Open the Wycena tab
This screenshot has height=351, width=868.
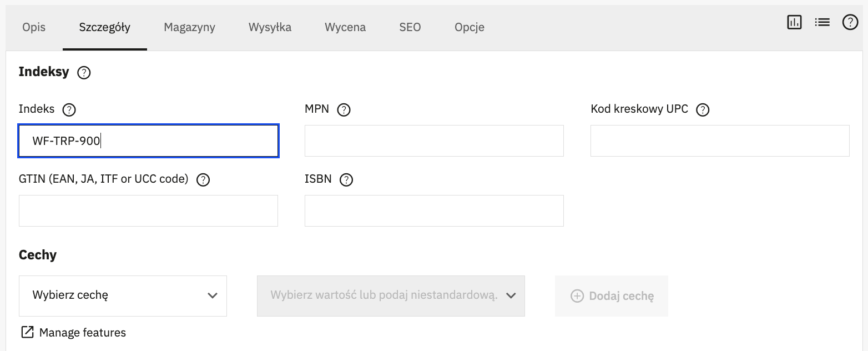point(345,27)
